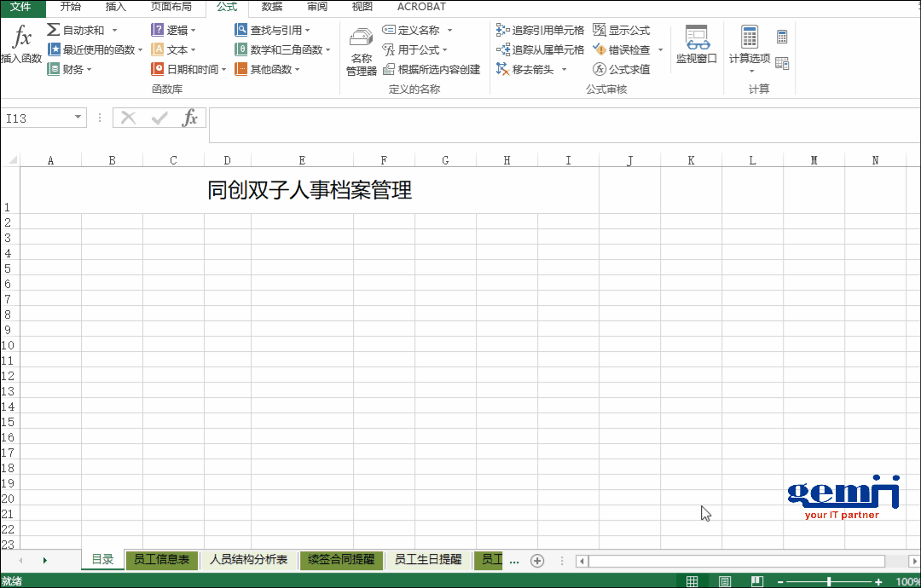
Task: Activate 普通 normal view toggle
Action: click(x=692, y=580)
